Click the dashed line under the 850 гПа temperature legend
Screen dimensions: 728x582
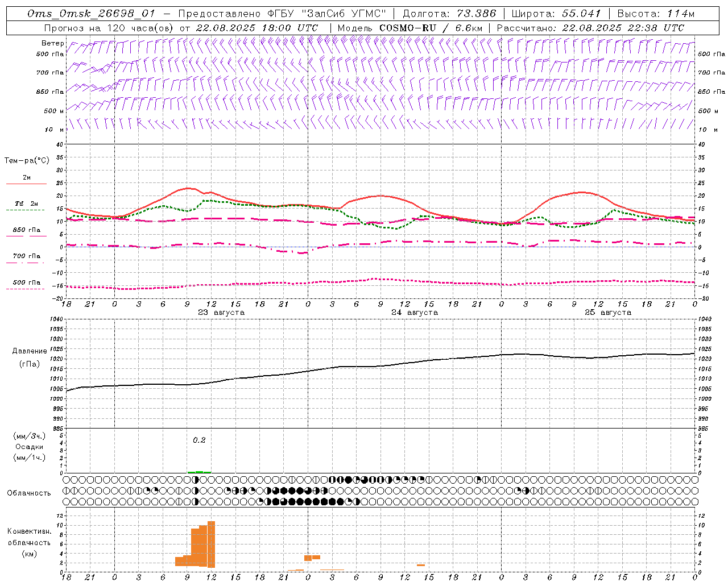[x=26, y=236]
